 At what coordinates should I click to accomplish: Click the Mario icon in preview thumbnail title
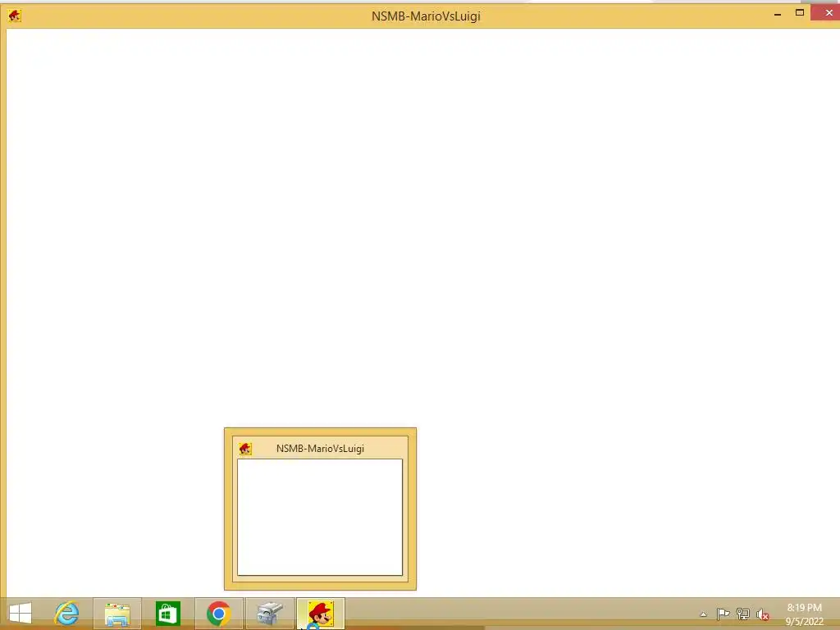coord(245,449)
